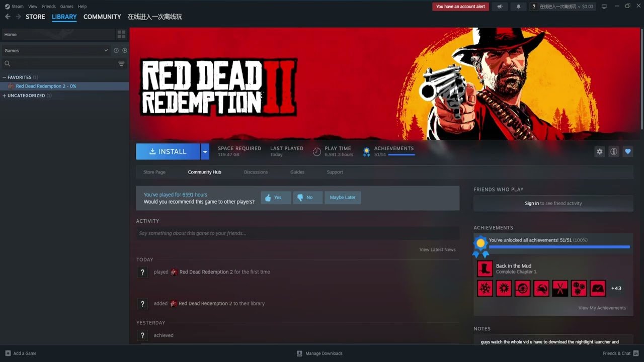Click the blue INSTALL button
The width and height of the screenshot is (644, 362).
[168, 151]
